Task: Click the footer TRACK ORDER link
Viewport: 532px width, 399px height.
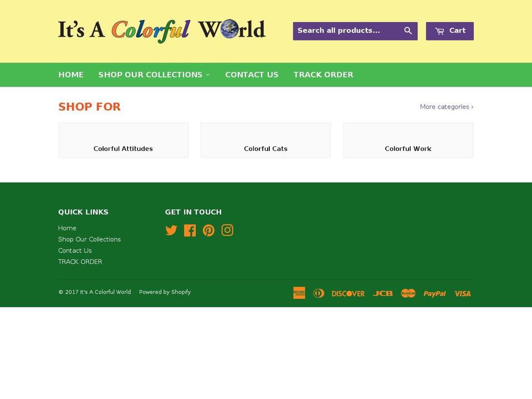Action: tap(80, 262)
